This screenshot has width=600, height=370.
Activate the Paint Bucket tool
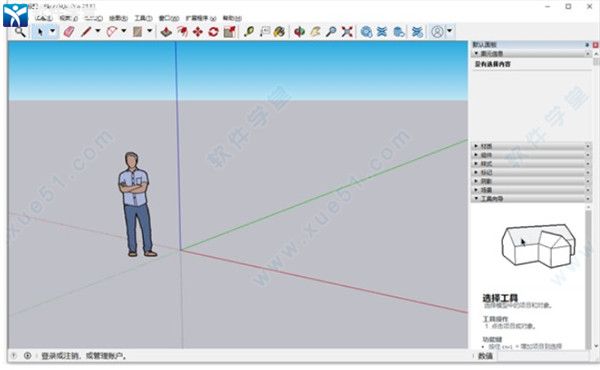click(x=279, y=32)
